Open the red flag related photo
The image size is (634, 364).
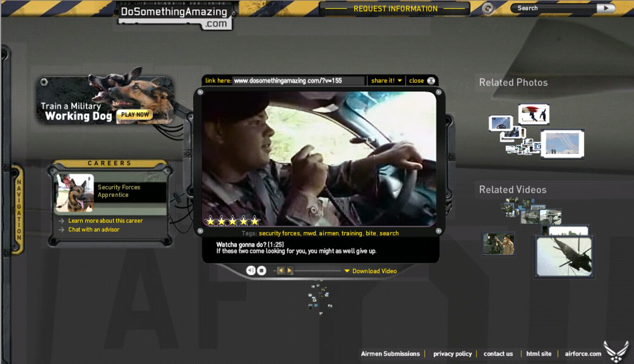pos(534,114)
